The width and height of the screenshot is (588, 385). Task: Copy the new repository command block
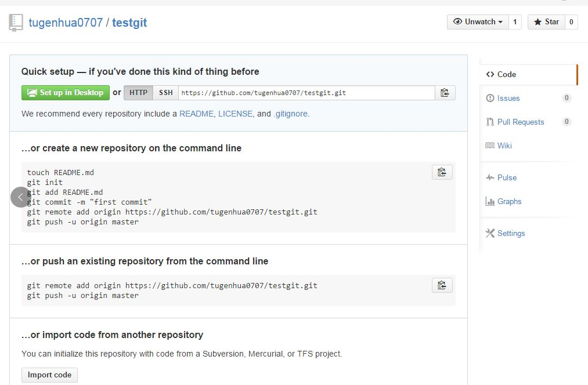click(x=442, y=172)
